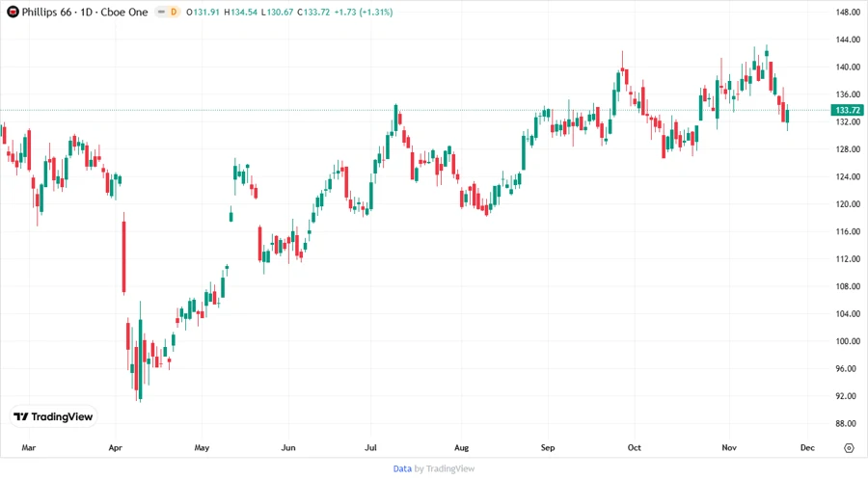Click the Phillips 66 logo icon

13,12
